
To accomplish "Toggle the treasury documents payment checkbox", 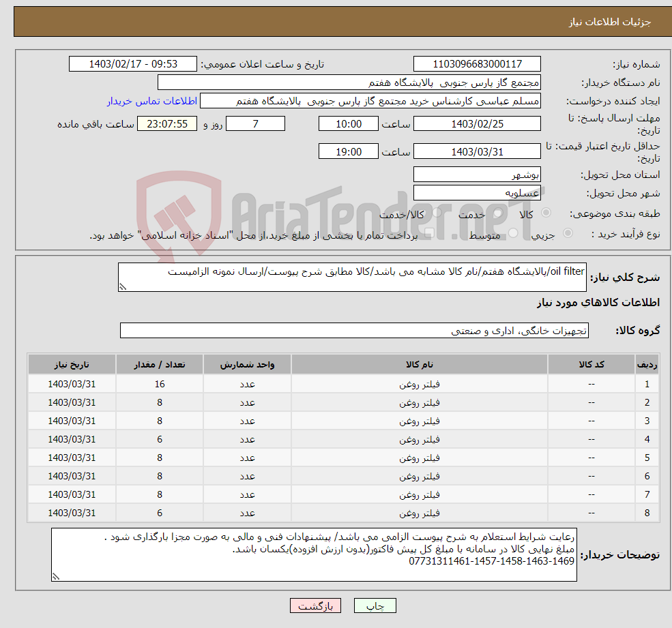I will coord(429,233).
